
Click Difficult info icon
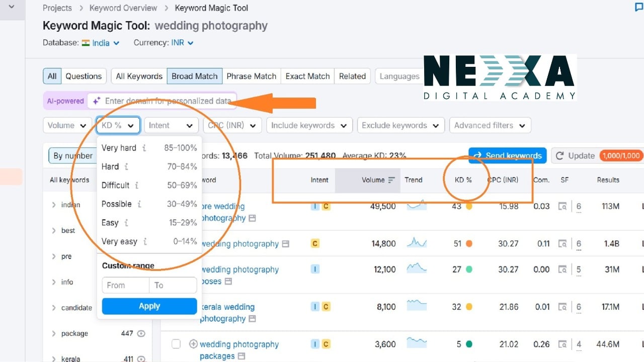tap(136, 186)
